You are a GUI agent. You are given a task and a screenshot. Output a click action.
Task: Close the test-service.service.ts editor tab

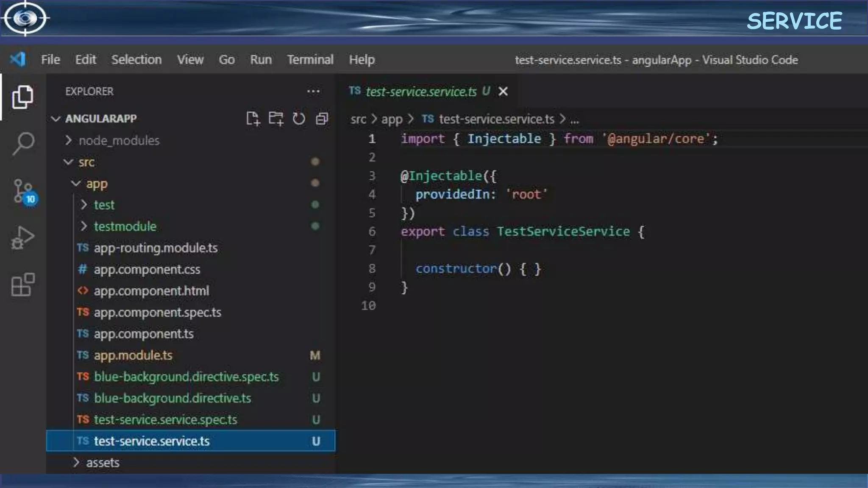point(503,91)
